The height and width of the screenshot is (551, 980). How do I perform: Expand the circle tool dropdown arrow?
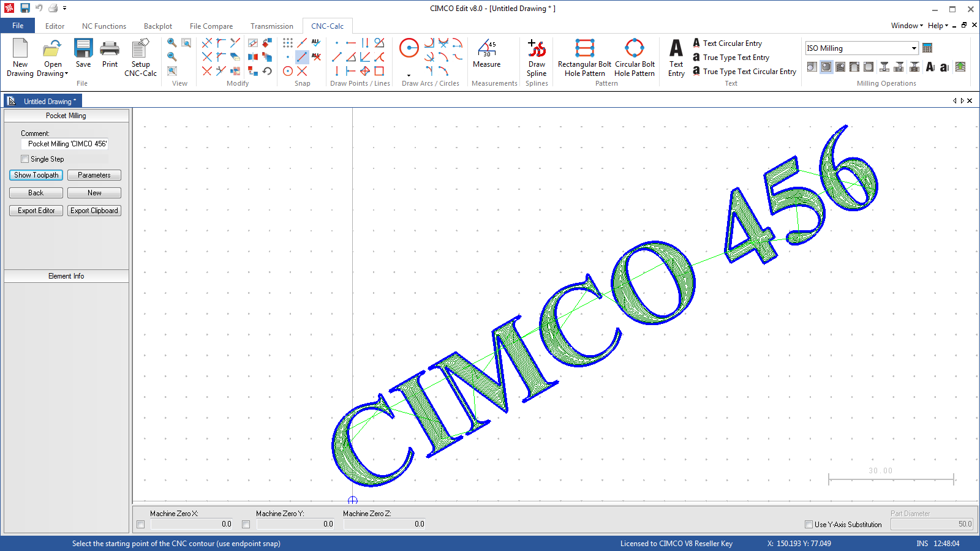point(409,75)
